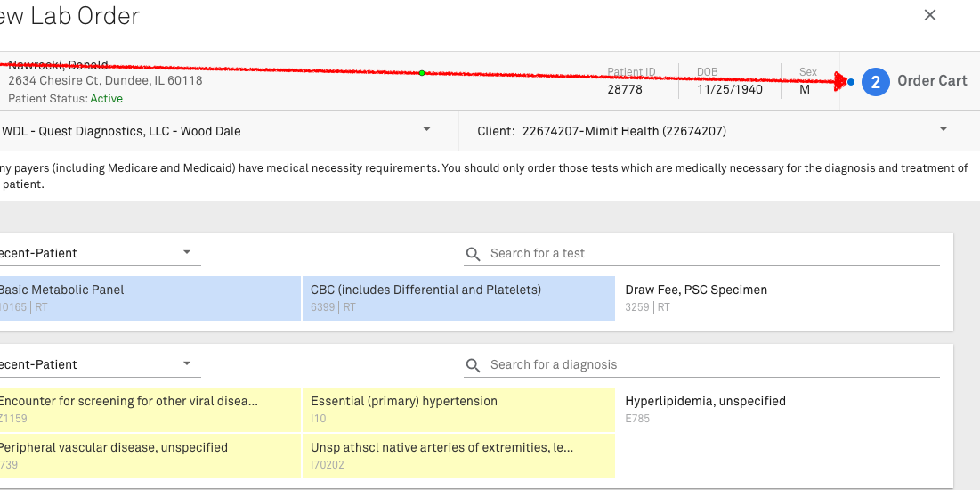
Task: Close the New Lab Order dialog
Action: pyautogui.click(x=930, y=15)
